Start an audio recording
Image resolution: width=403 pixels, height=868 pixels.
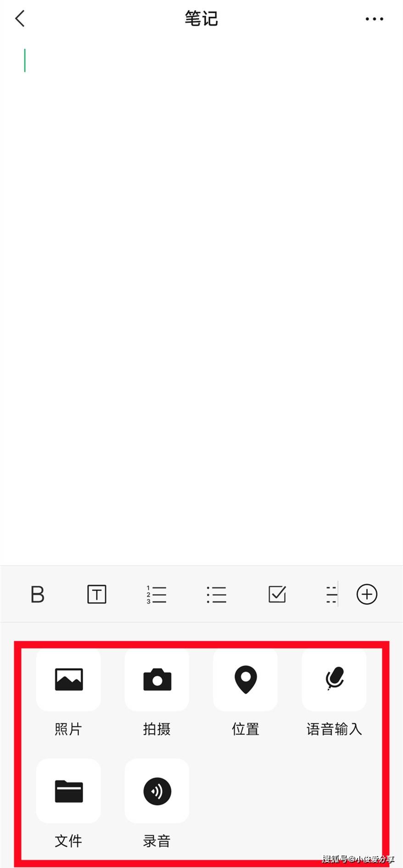coord(157,791)
